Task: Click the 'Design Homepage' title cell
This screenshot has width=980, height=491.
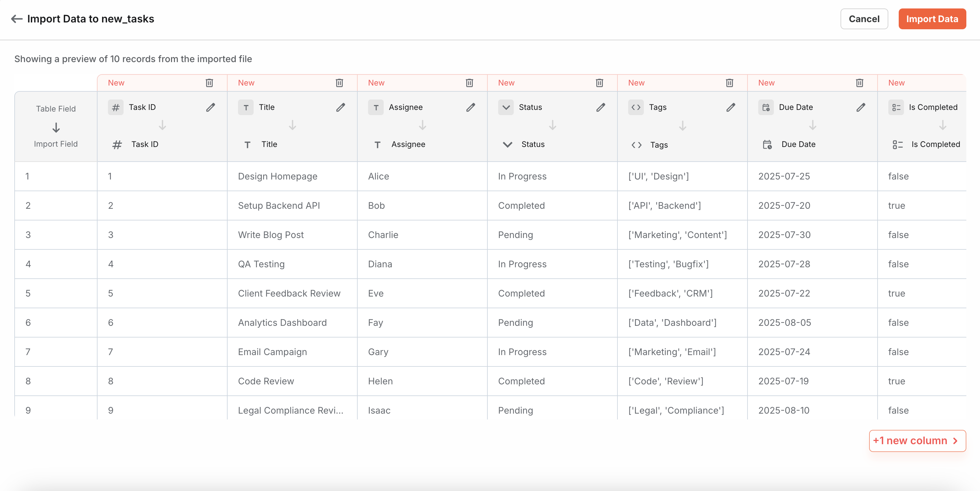Action: pyautogui.click(x=292, y=176)
